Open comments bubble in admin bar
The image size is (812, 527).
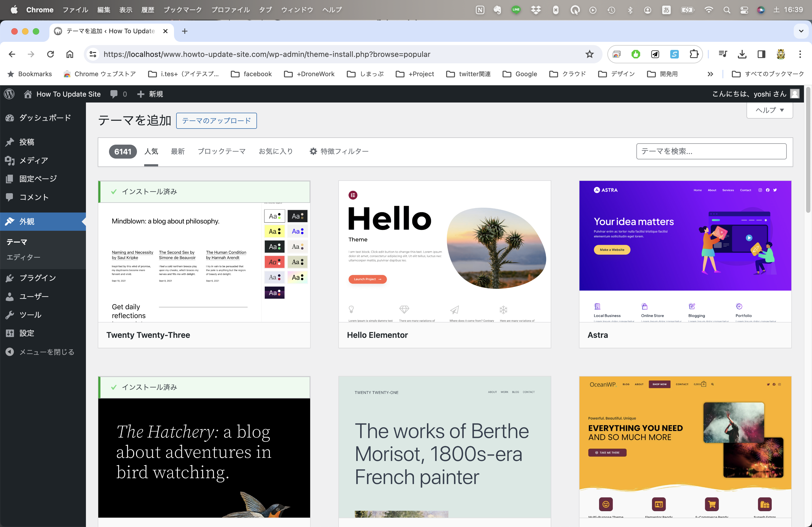pos(114,94)
